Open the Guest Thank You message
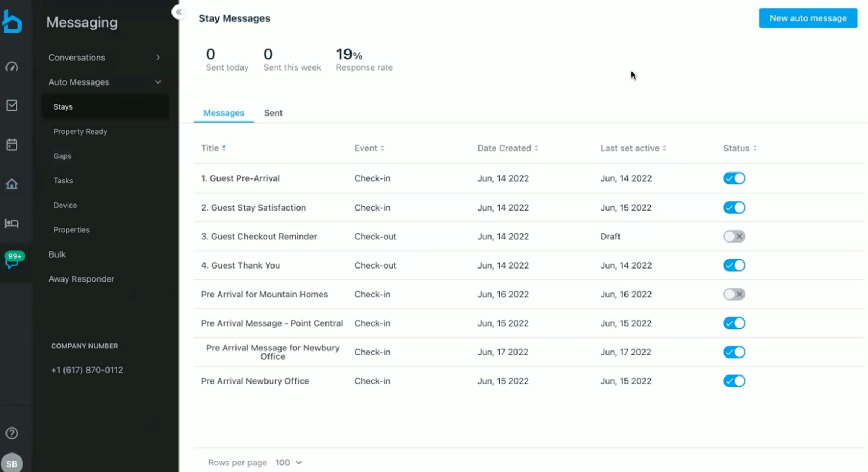868x472 pixels. [245, 265]
